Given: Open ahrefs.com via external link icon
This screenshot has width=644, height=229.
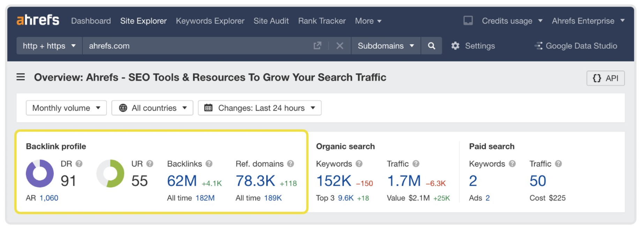Looking at the screenshot, I should pos(317,46).
